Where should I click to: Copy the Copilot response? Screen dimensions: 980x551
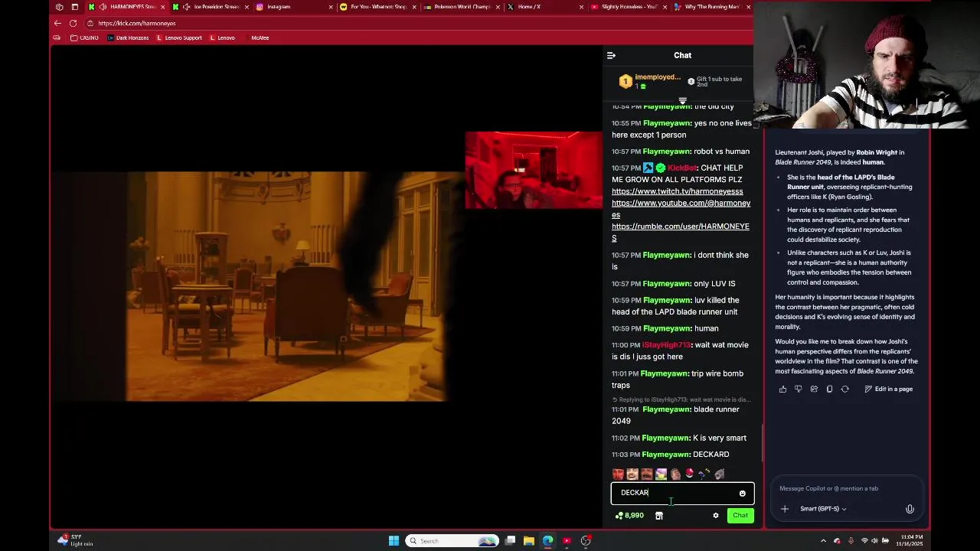[829, 390]
